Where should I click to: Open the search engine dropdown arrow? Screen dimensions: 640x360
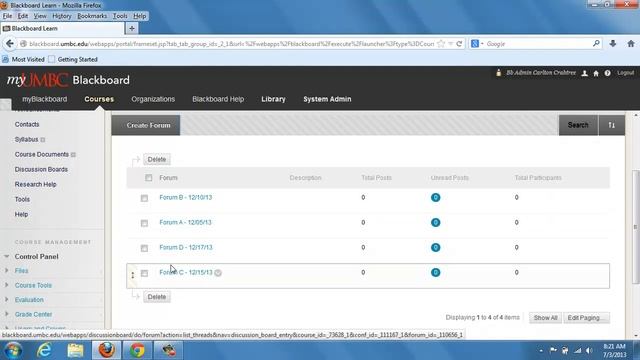point(482,44)
